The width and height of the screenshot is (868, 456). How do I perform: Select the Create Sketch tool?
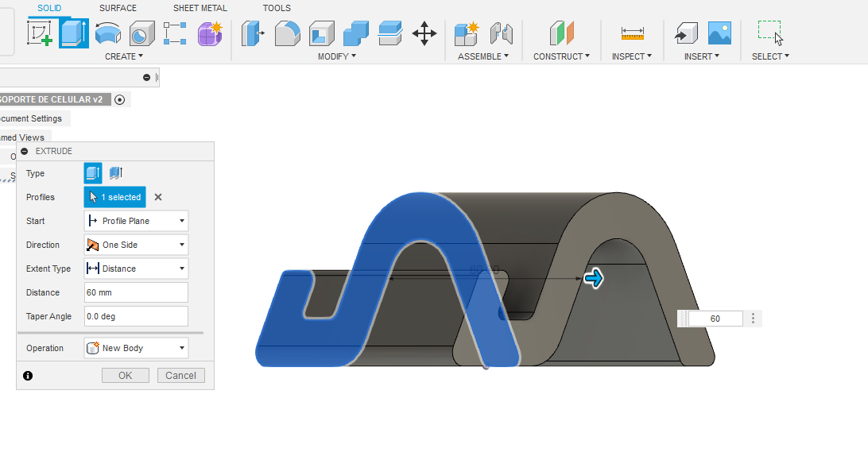point(40,33)
